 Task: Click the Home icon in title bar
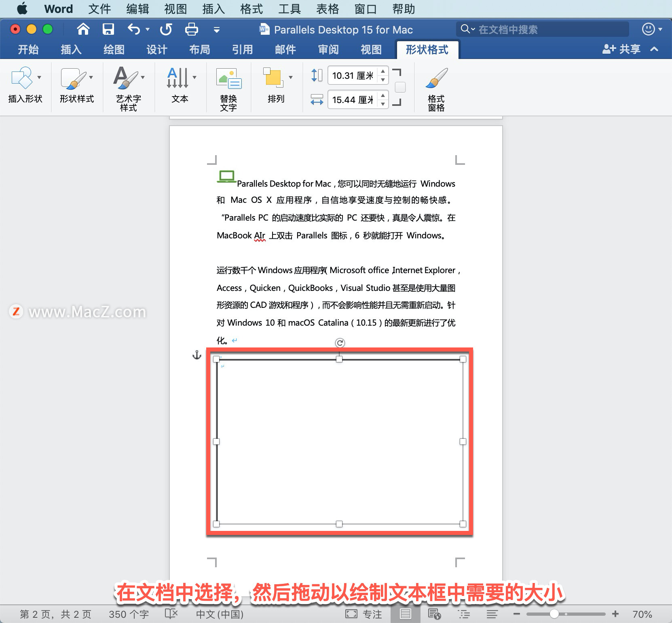point(83,29)
